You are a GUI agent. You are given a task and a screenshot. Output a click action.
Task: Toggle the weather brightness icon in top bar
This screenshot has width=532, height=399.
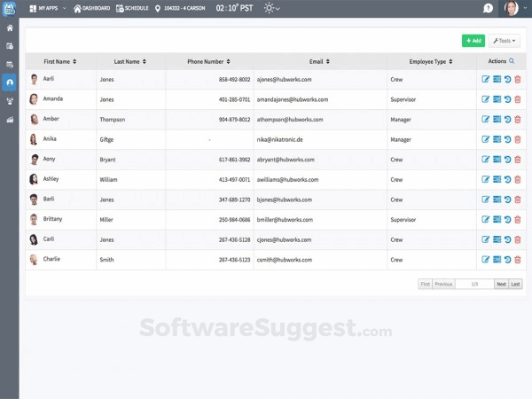pos(270,8)
